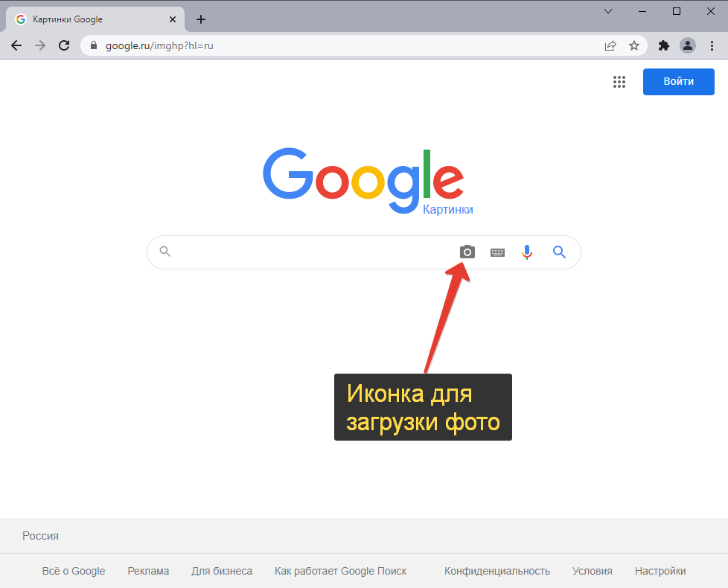728x588 pixels.
Task: Open a new tab with plus button
Action: click(201, 19)
